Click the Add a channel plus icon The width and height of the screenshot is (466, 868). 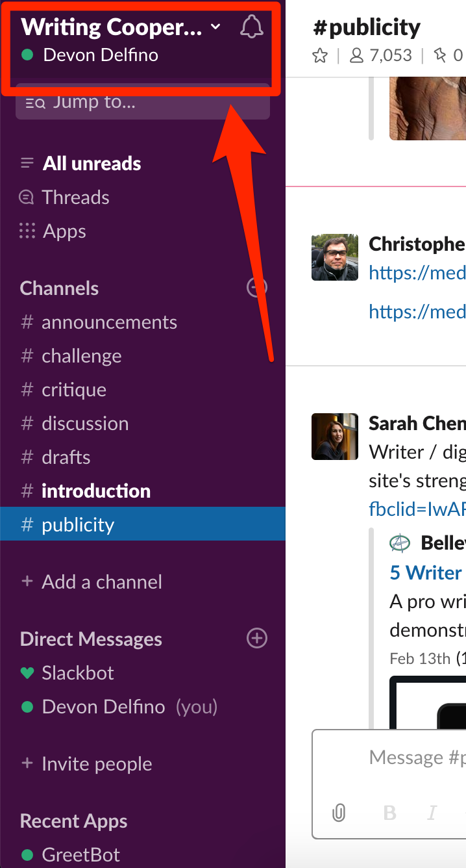point(28,581)
